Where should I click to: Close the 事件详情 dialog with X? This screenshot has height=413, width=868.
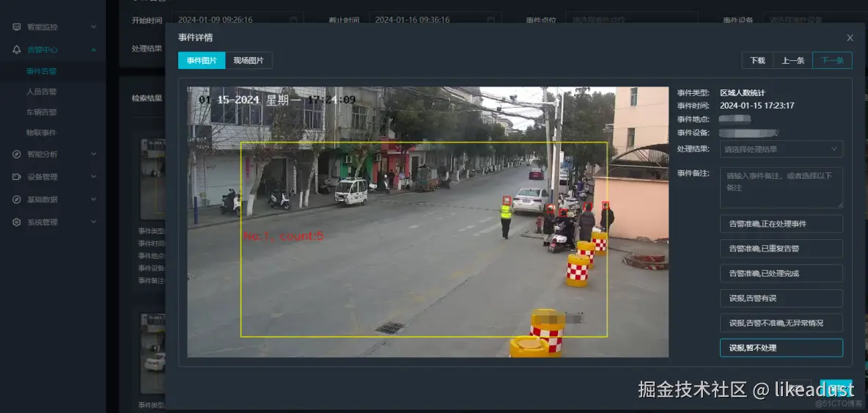click(x=850, y=37)
